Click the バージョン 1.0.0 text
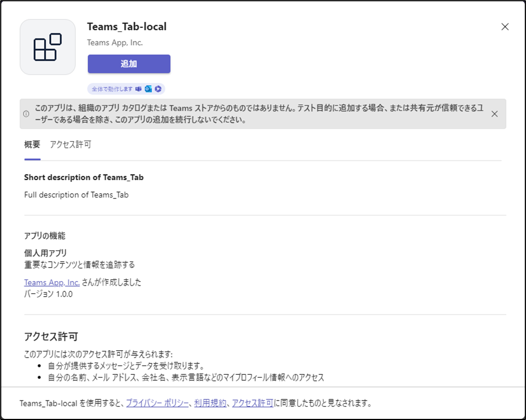Image resolution: width=526 pixels, height=420 pixels. click(49, 295)
